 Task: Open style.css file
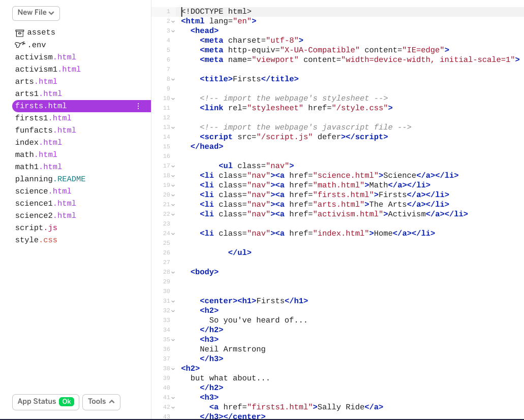pos(36,240)
